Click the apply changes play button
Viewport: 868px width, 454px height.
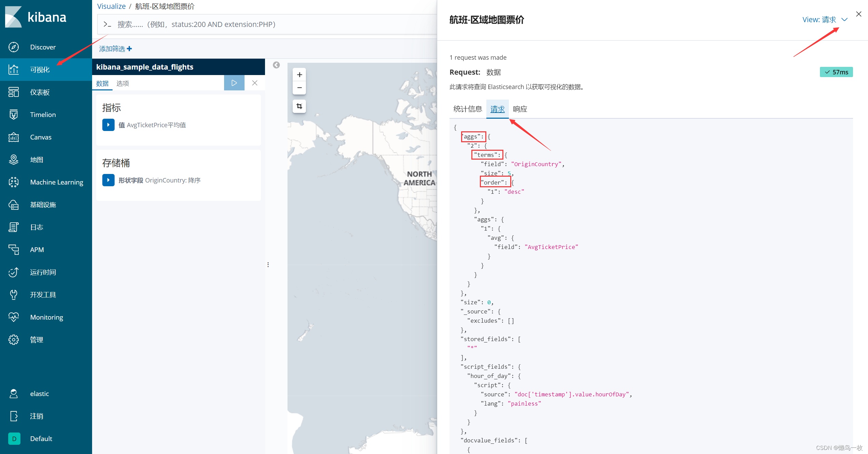click(x=234, y=83)
